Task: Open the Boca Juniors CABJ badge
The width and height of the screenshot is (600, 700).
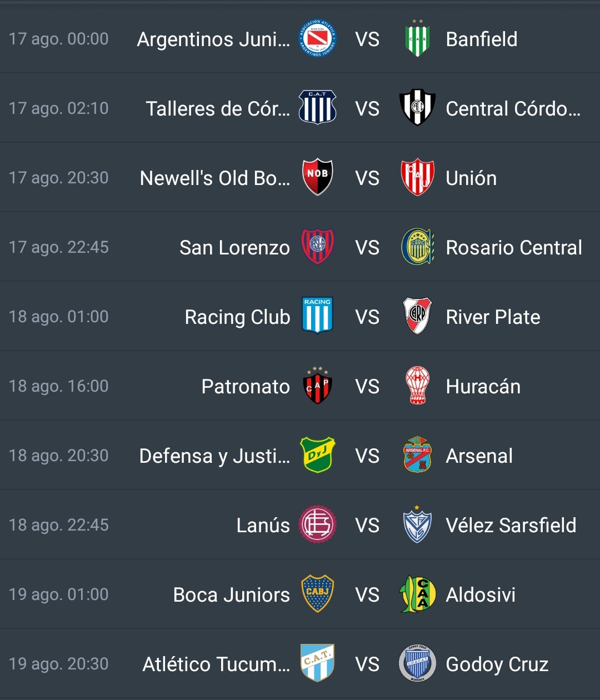Action: [317, 594]
